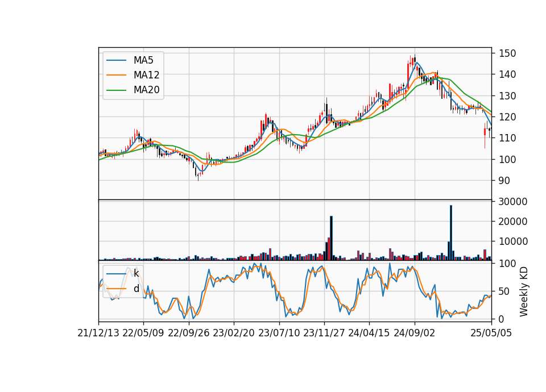Click the MA12 legend label
Screen dimensions: 546x392
point(146,75)
